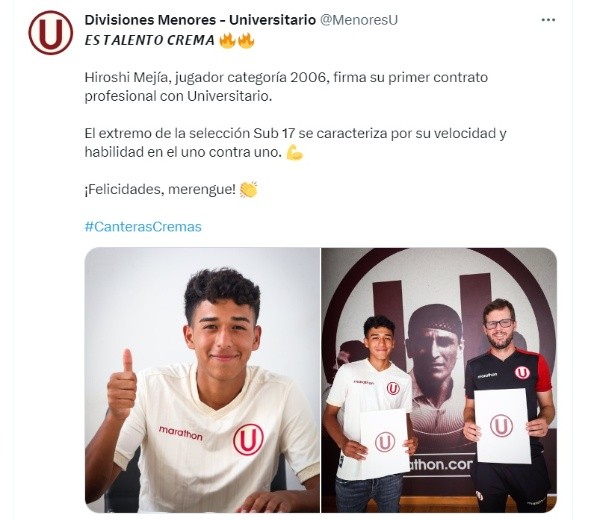Image resolution: width=600 pixels, height=521 pixels.
Task: Click the ¡Felicidades, merengue! line
Action: (x=160, y=189)
